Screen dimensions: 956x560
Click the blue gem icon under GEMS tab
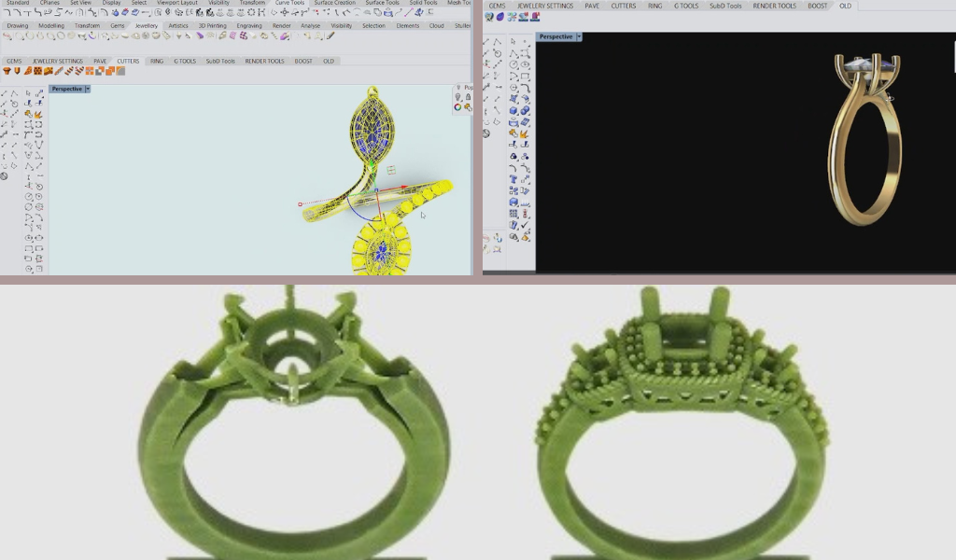499,17
